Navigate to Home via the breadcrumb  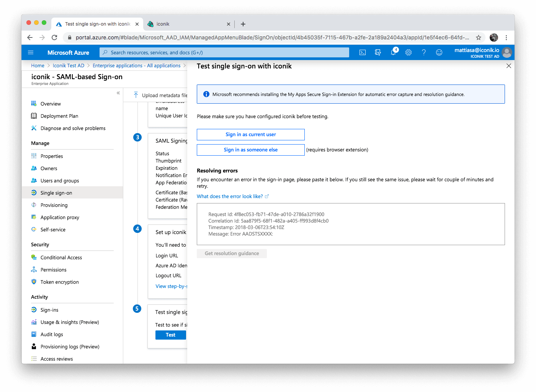(x=38, y=65)
